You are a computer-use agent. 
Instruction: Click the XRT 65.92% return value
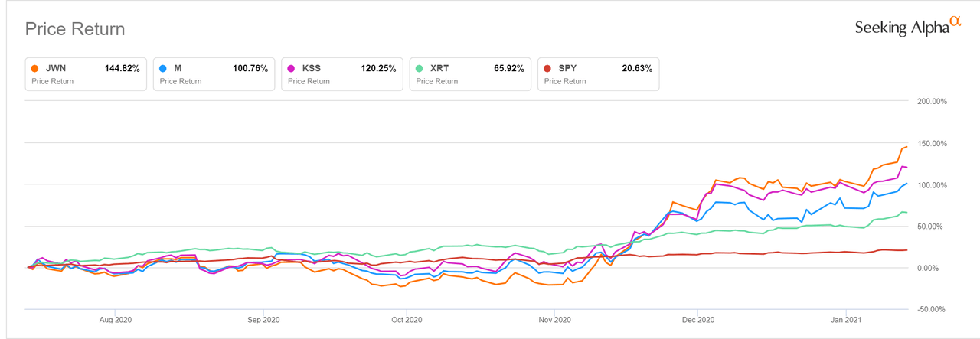click(509, 69)
